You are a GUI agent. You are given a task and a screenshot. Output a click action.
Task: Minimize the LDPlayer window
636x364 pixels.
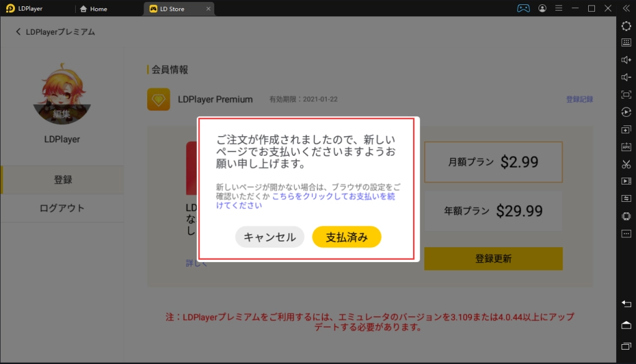coord(575,8)
